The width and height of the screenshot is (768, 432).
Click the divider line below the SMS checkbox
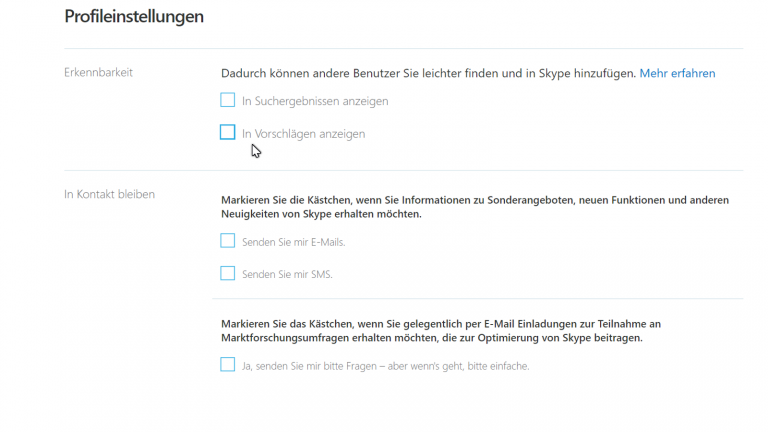477,298
